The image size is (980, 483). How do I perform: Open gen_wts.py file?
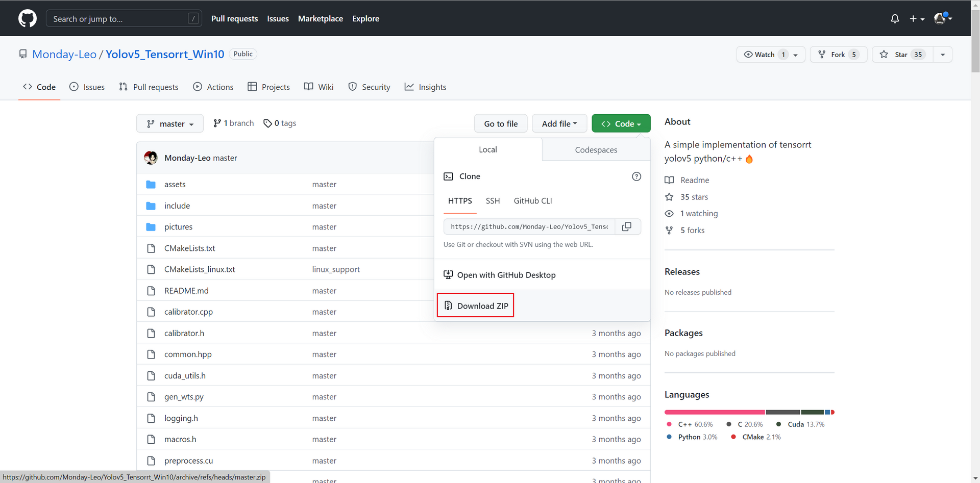[184, 397]
